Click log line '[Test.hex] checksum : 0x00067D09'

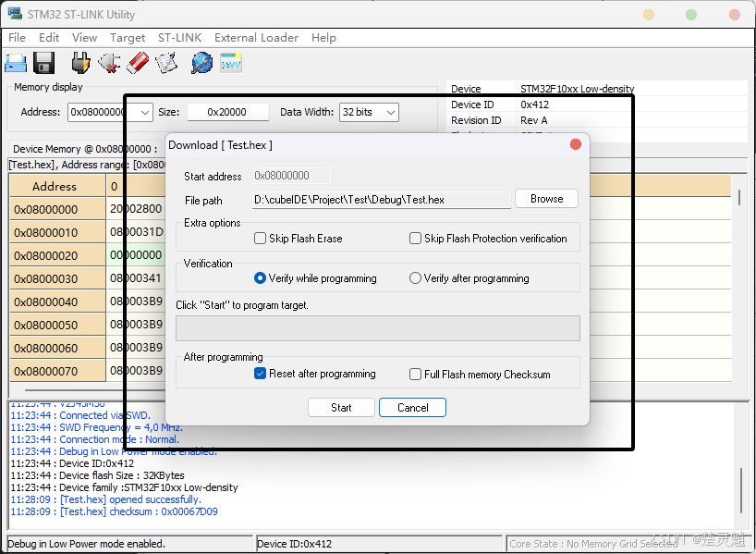pyautogui.click(x=114, y=511)
